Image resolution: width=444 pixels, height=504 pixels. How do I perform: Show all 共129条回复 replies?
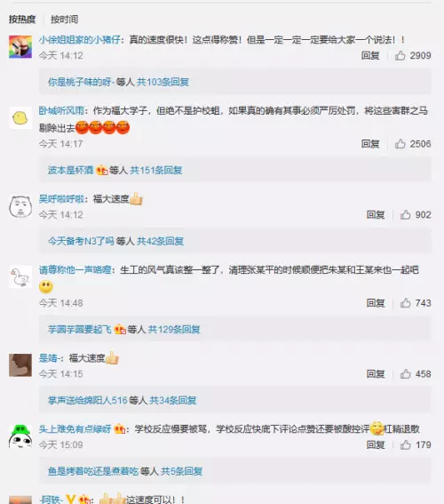click(174, 330)
